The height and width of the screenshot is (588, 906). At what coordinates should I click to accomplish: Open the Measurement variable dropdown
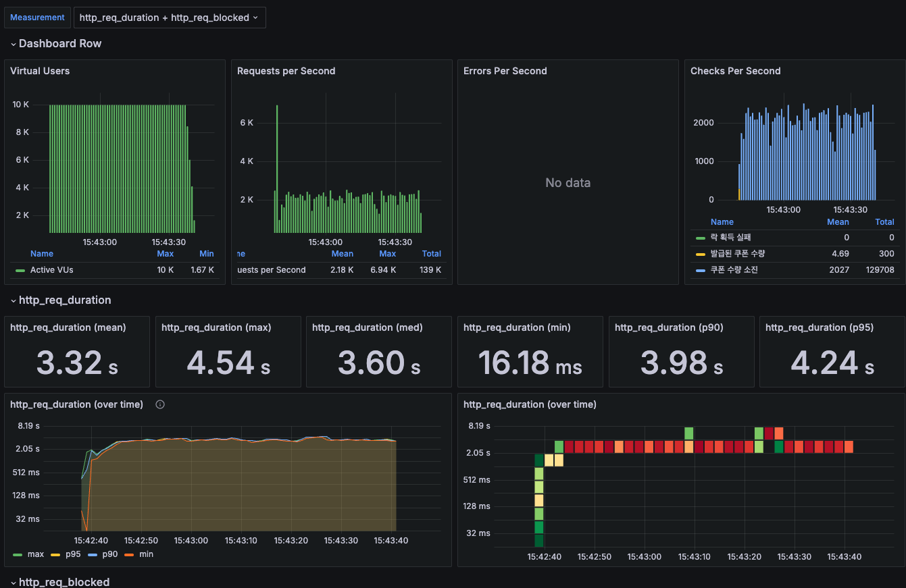point(170,18)
